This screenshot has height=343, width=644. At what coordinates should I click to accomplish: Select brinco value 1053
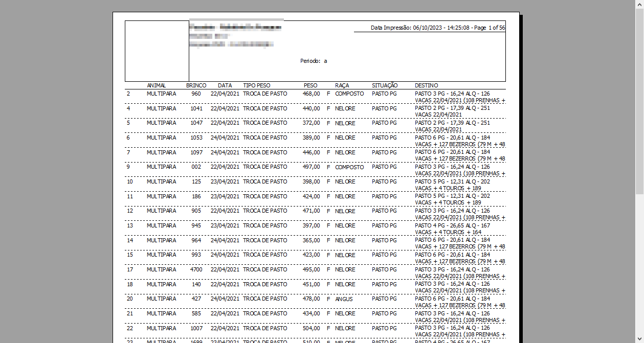196,138
